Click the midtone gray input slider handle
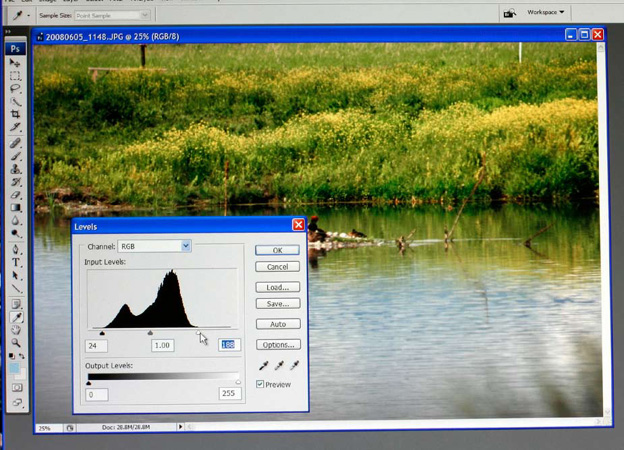Image resolution: width=624 pixels, height=450 pixels. pos(151,333)
